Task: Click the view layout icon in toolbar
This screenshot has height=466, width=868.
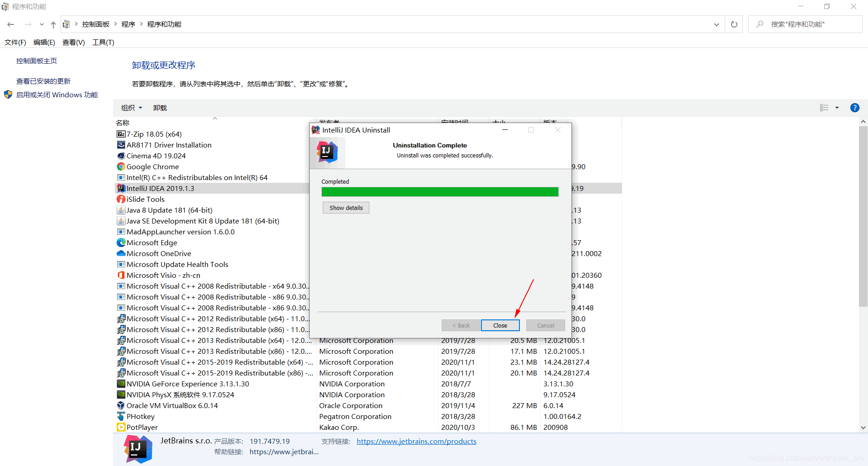Action: point(824,108)
